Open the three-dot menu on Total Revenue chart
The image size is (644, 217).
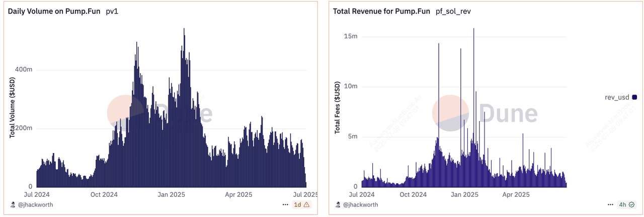coord(609,205)
